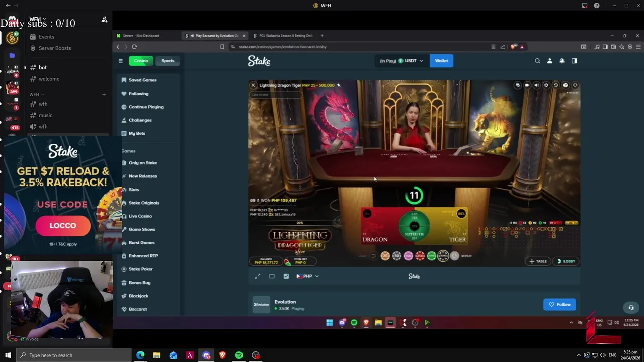Open Stake notifications bell

(x=562, y=61)
